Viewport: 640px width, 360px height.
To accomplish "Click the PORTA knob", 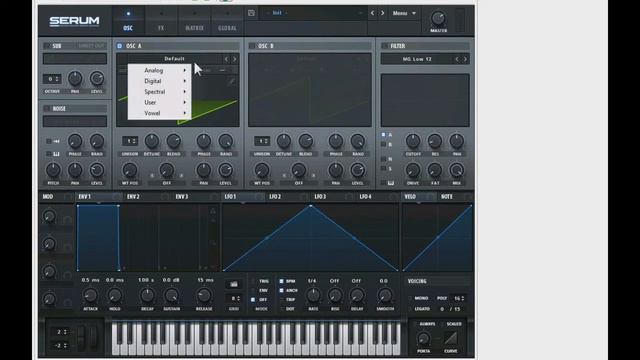I will pyautogui.click(x=424, y=338).
